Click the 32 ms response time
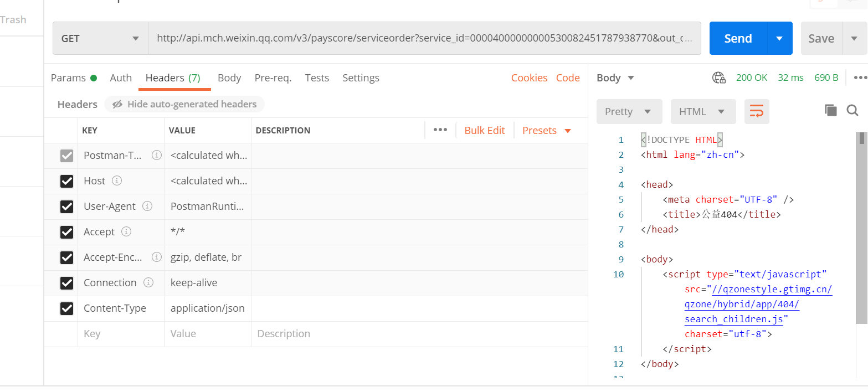 click(790, 78)
